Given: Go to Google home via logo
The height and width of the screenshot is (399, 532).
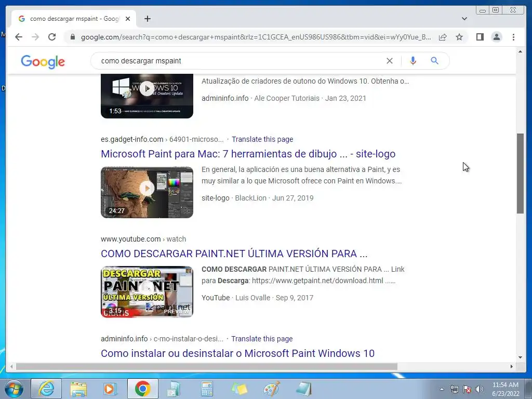Looking at the screenshot, I should click(43, 61).
